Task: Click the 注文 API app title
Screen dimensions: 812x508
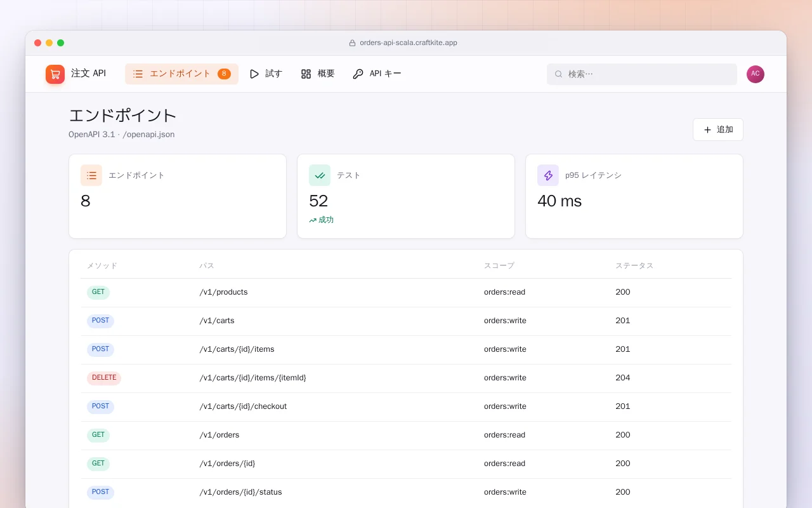Action: 88,74
